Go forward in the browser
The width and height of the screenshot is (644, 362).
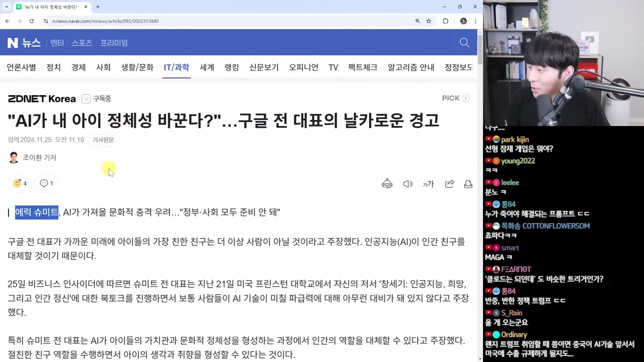pos(19,21)
